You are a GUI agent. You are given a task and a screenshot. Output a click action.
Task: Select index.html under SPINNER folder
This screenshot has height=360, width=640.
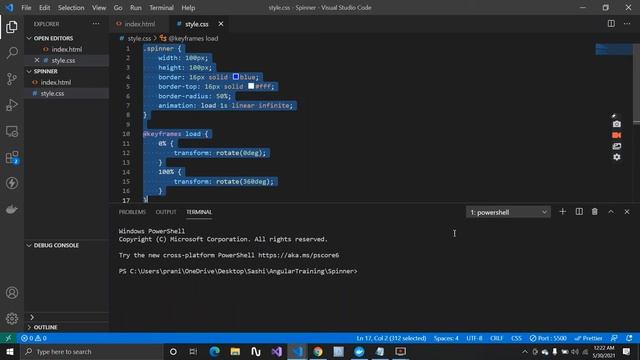point(67,82)
